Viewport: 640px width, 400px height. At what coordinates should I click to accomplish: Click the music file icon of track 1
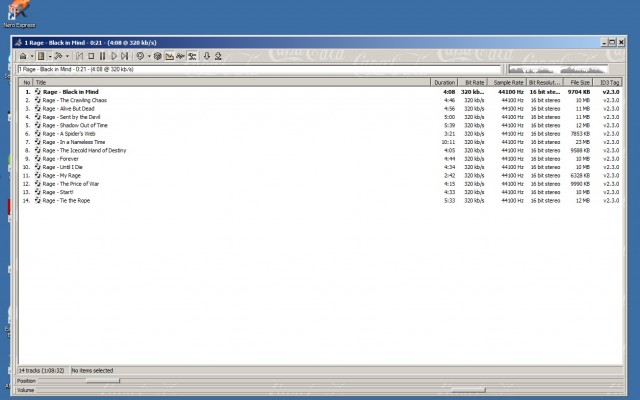(38, 91)
